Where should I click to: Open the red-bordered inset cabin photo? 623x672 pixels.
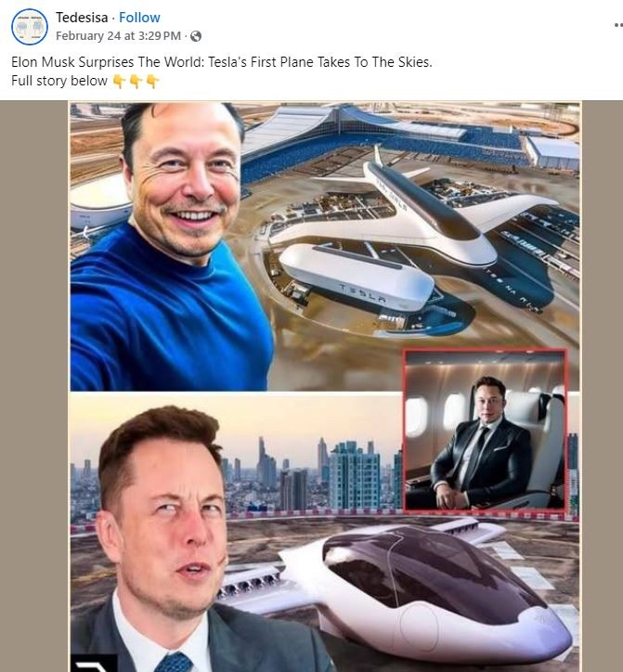point(485,431)
